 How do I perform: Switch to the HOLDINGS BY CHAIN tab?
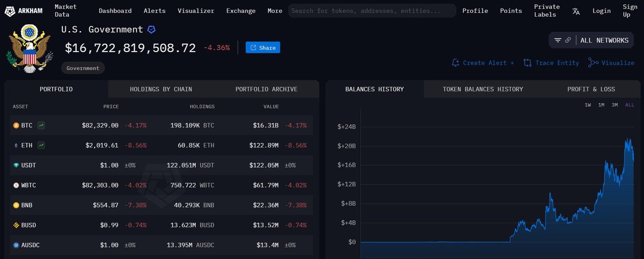click(161, 89)
